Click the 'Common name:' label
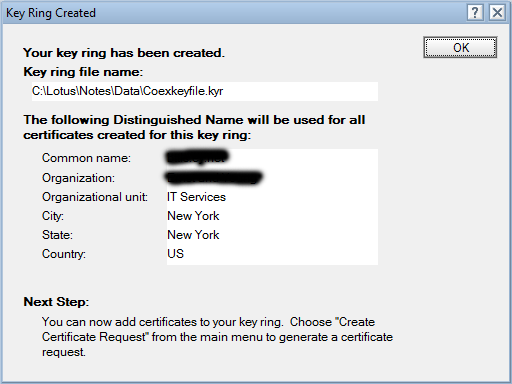 [86, 158]
